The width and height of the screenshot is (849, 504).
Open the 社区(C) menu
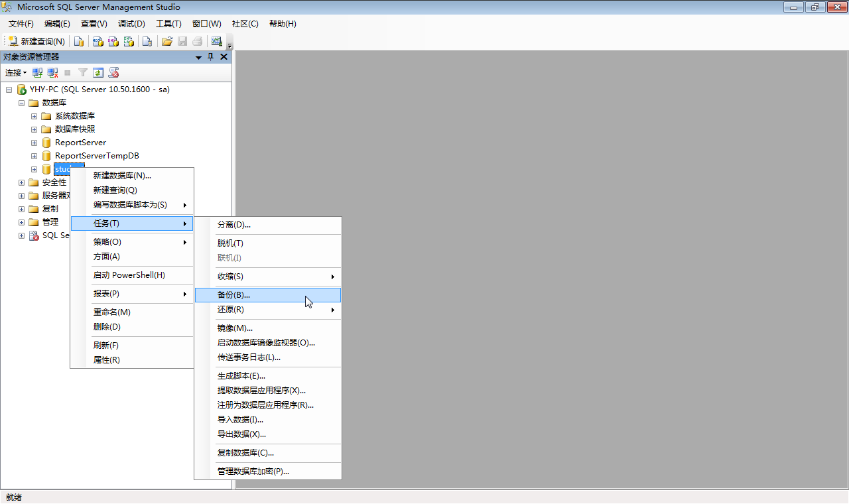point(245,24)
